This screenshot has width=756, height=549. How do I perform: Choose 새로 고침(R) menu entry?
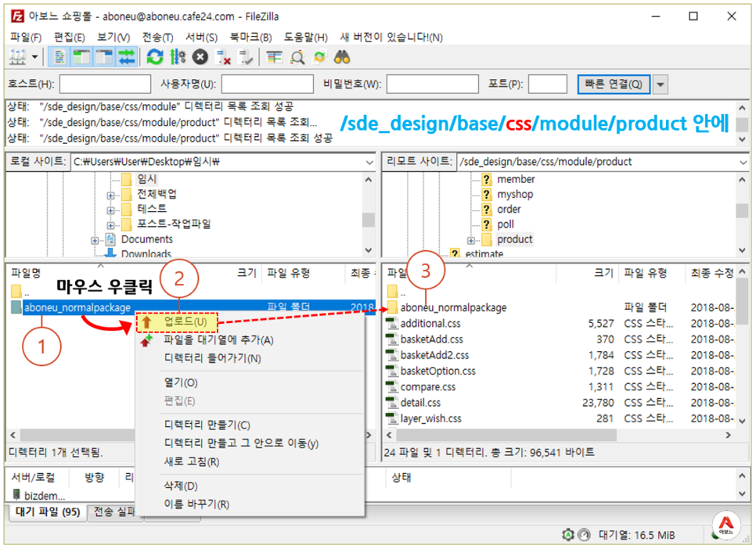[192, 461]
